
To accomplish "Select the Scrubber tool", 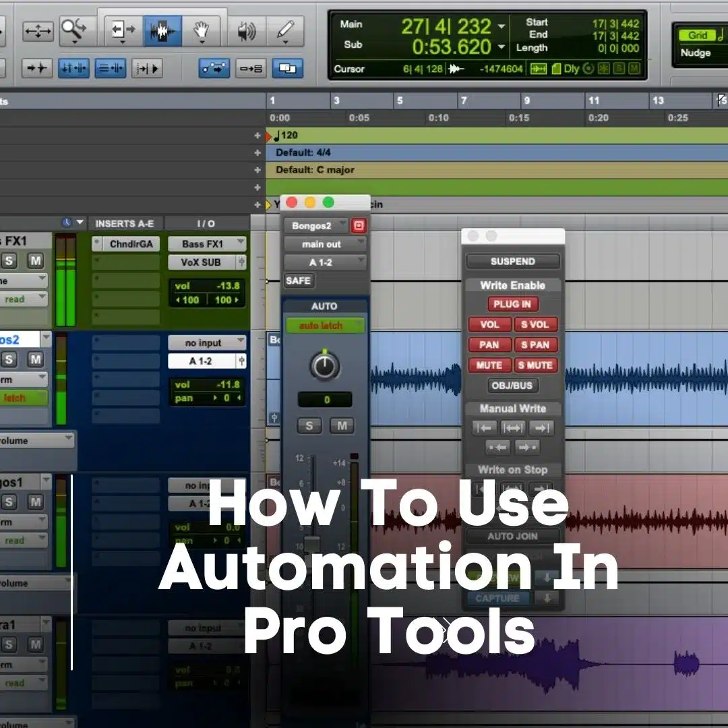I will click(245, 29).
